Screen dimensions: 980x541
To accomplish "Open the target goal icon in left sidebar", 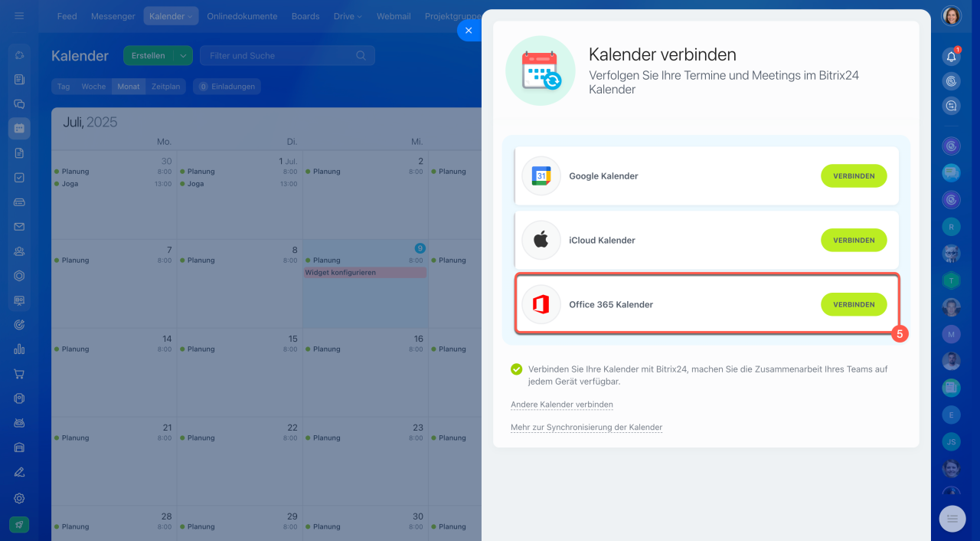I will pos(19,325).
